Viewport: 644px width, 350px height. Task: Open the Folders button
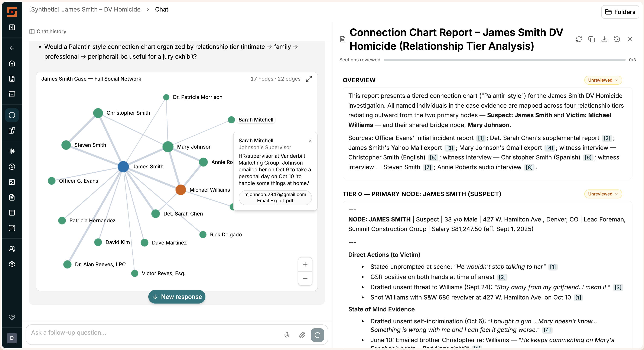click(620, 12)
